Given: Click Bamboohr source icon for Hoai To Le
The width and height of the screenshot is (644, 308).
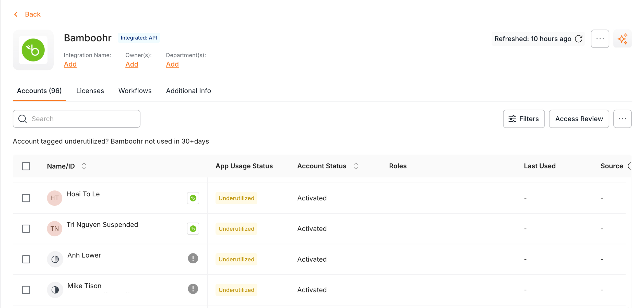Looking at the screenshot, I should 193,198.
